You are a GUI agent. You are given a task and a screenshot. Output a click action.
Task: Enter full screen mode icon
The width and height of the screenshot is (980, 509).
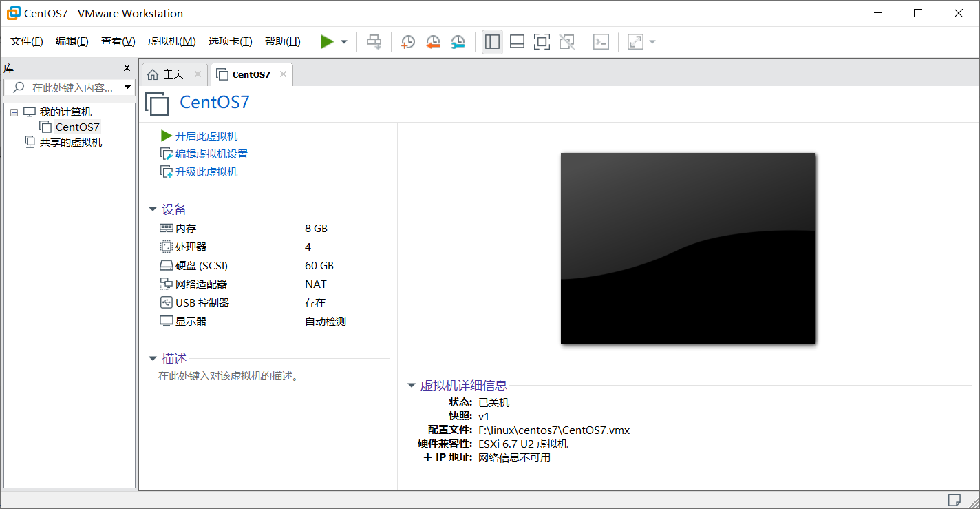click(542, 42)
